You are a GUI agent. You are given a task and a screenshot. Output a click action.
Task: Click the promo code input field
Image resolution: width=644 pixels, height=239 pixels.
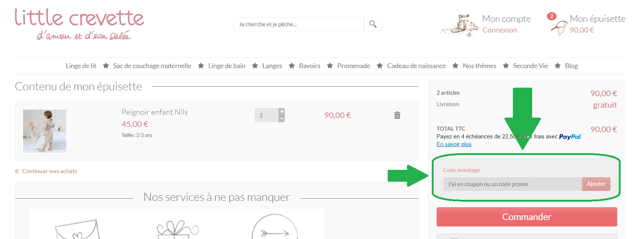513,184
